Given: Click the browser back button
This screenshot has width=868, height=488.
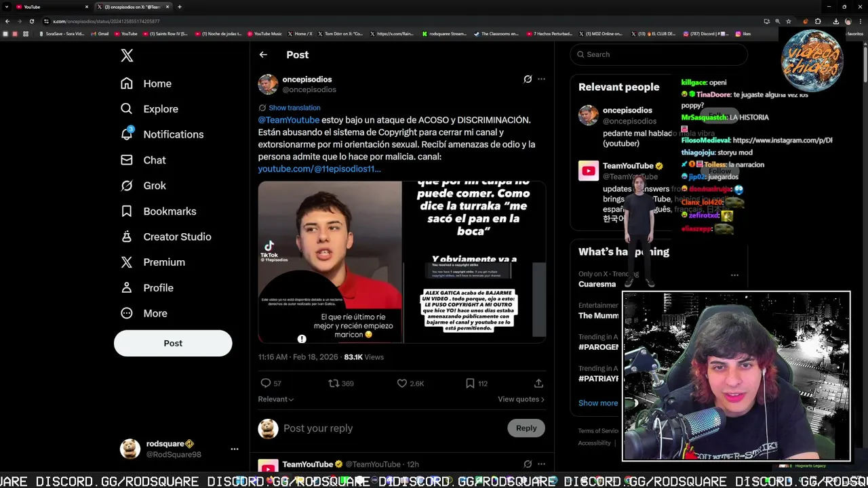Looking at the screenshot, I should coord(7,21).
